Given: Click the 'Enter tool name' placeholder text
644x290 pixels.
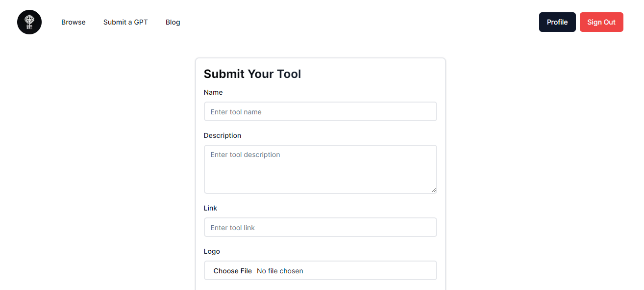Looking at the screenshot, I should 236,112.
